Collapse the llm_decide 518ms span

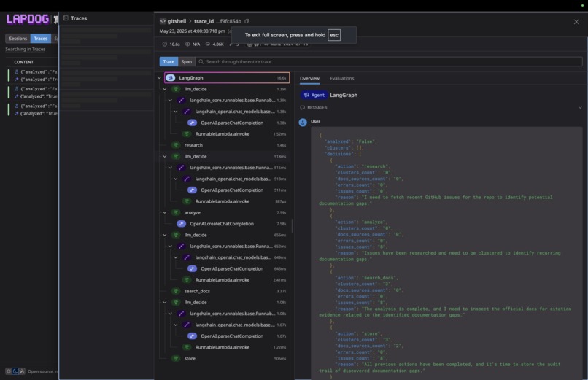tap(165, 156)
